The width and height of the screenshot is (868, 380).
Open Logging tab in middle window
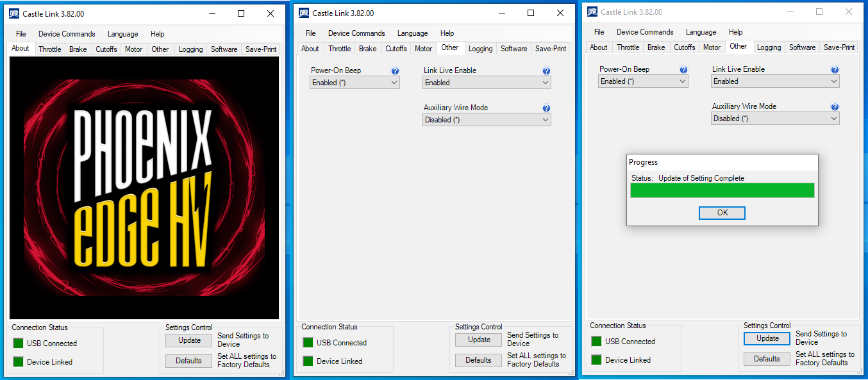click(481, 49)
